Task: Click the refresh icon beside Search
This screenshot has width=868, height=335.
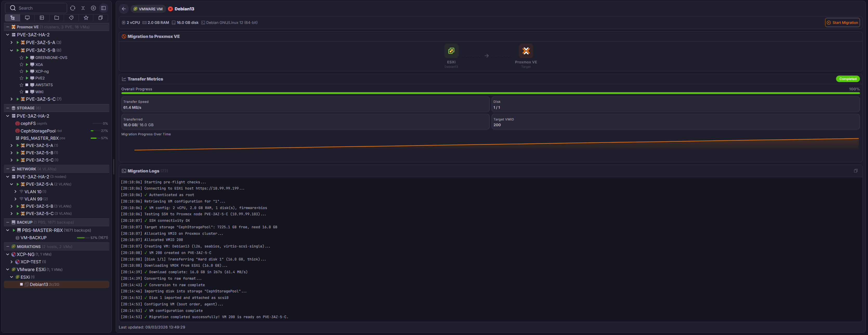Action: pyautogui.click(x=73, y=8)
